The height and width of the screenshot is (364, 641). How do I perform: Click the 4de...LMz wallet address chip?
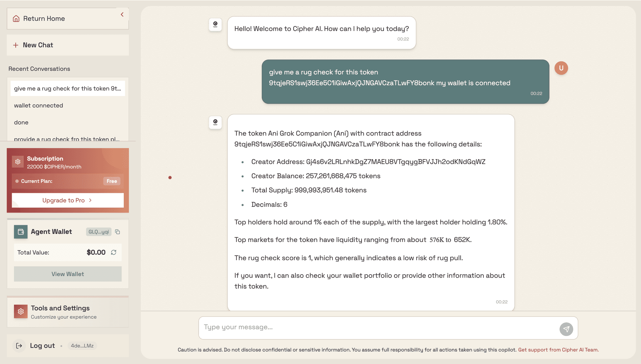click(x=82, y=346)
